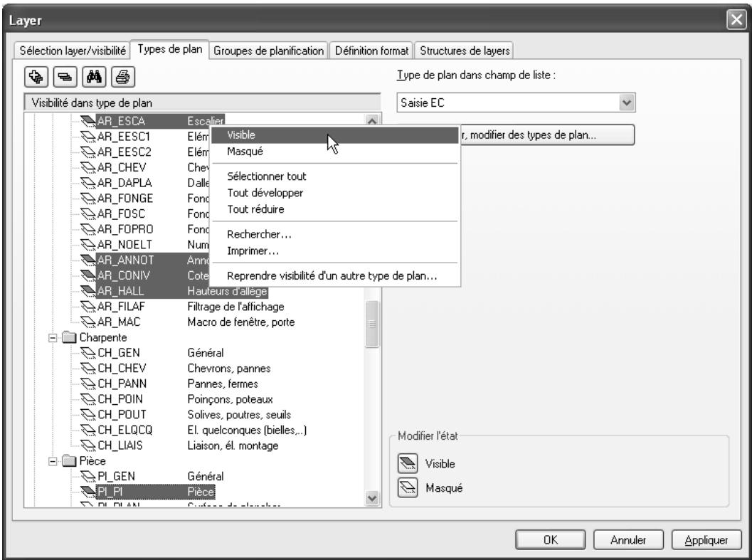Click the Charpente folder icon
Viewport: 752px width, 560px height.
click(x=70, y=337)
